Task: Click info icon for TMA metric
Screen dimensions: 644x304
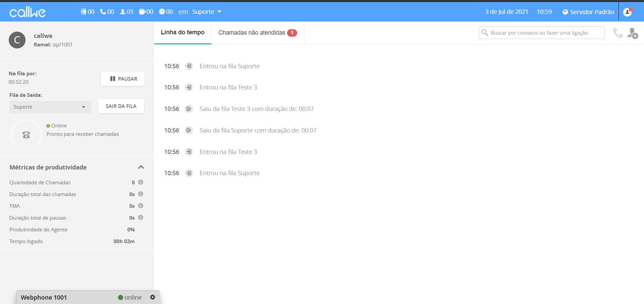Action: point(141,206)
